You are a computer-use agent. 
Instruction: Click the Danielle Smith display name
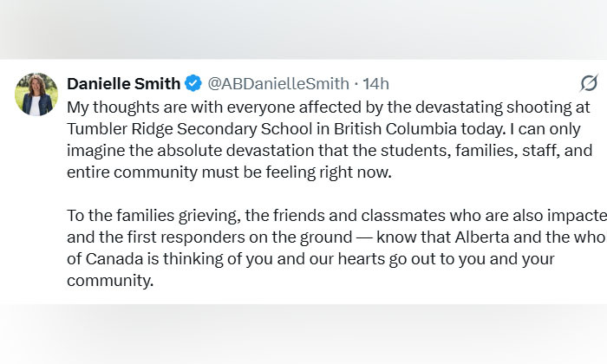(x=123, y=83)
